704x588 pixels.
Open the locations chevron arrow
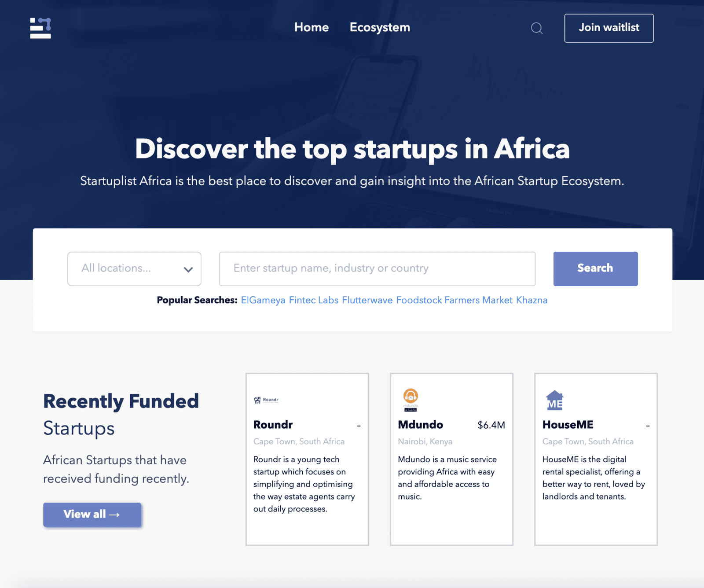(x=188, y=268)
